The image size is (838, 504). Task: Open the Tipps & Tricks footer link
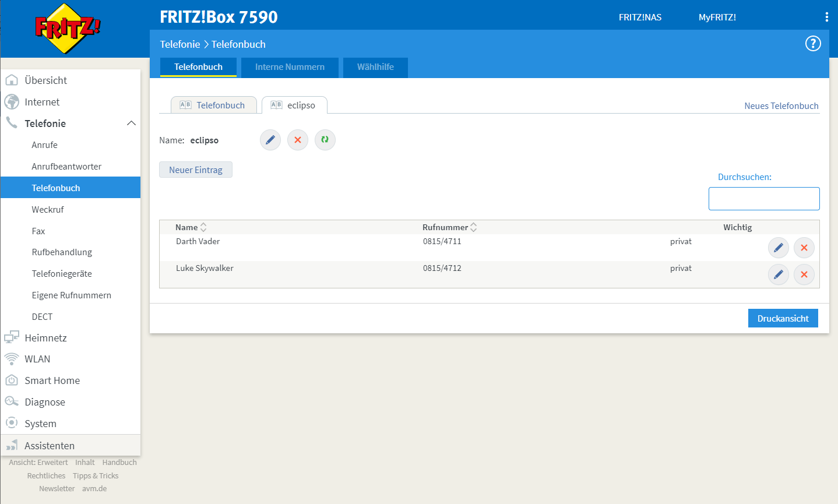click(96, 475)
